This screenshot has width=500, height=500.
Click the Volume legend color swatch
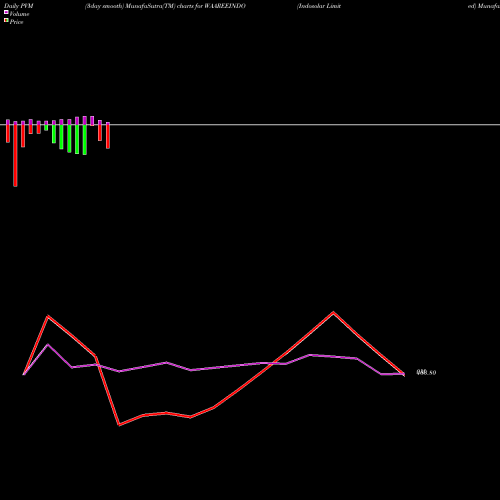[6, 12]
